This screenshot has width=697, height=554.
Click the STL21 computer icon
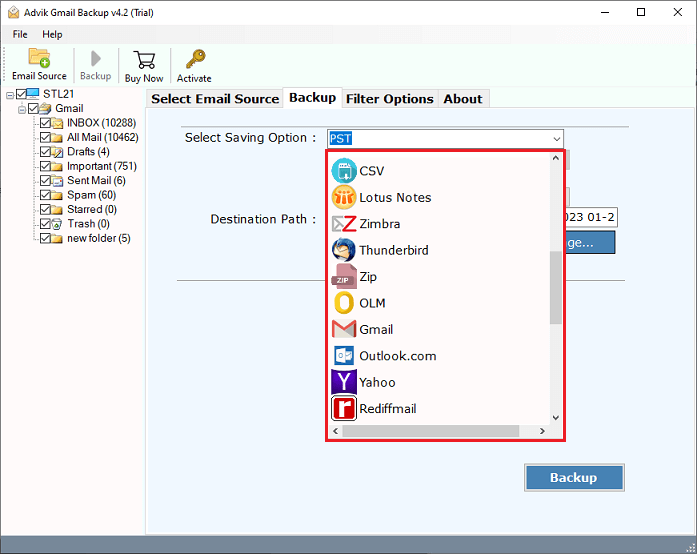(33, 94)
